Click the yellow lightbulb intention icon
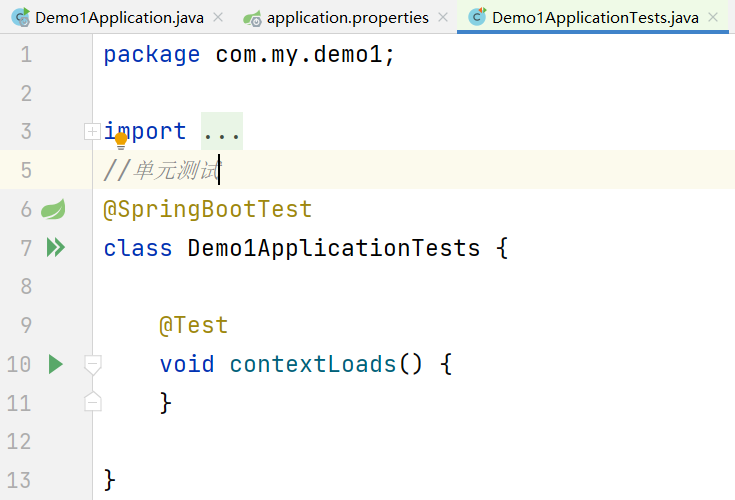735x500 pixels. 121,141
